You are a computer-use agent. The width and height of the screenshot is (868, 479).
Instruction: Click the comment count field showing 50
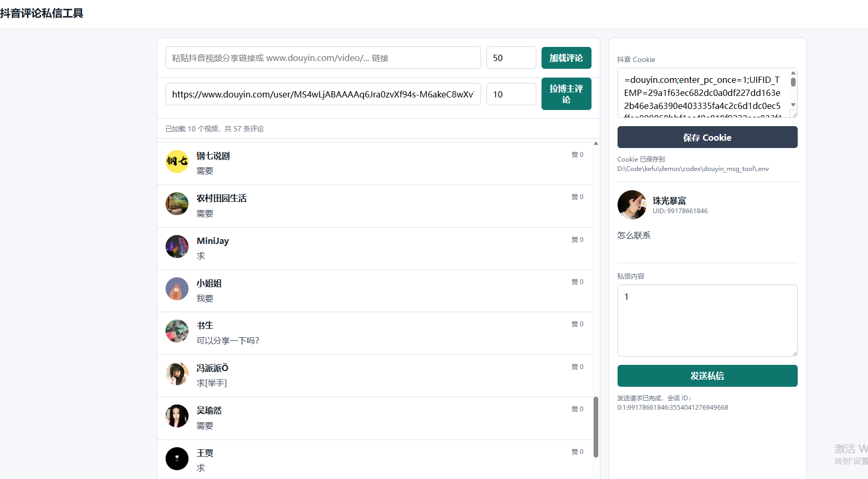(511, 58)
